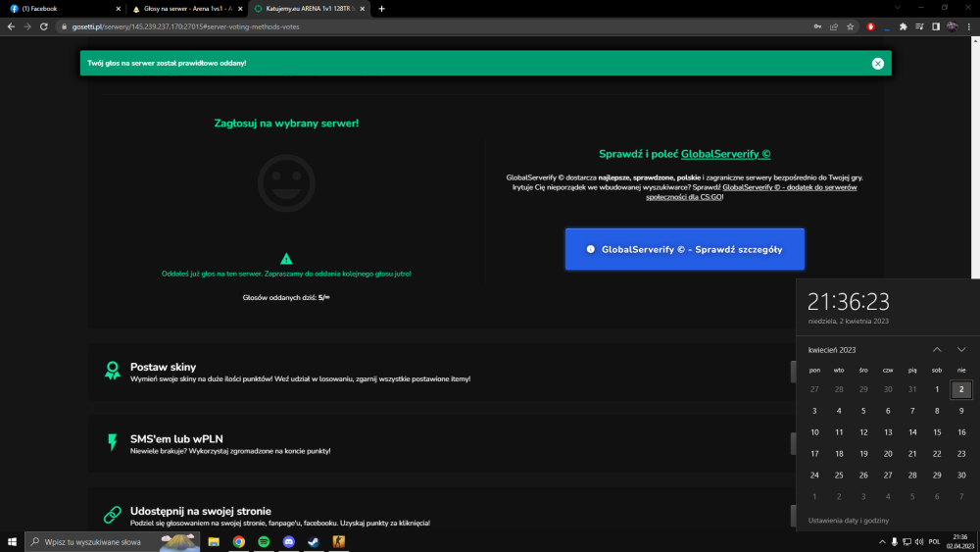Click the SMS'em lub wPLN lightning icon
Screen dimensions: 980x552
pyautogui.click(x=113, y=442)
